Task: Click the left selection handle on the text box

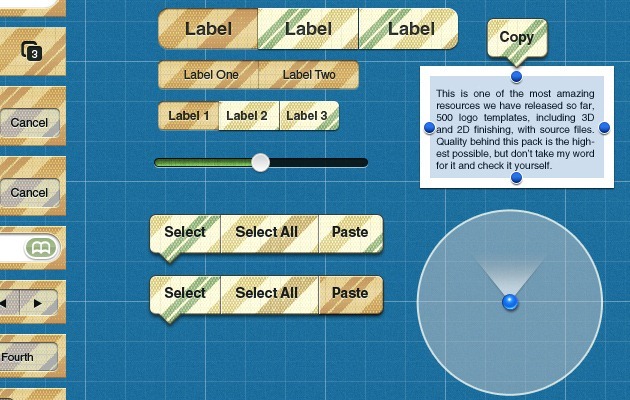Action: pyautogui.click(x=430, y=128)
